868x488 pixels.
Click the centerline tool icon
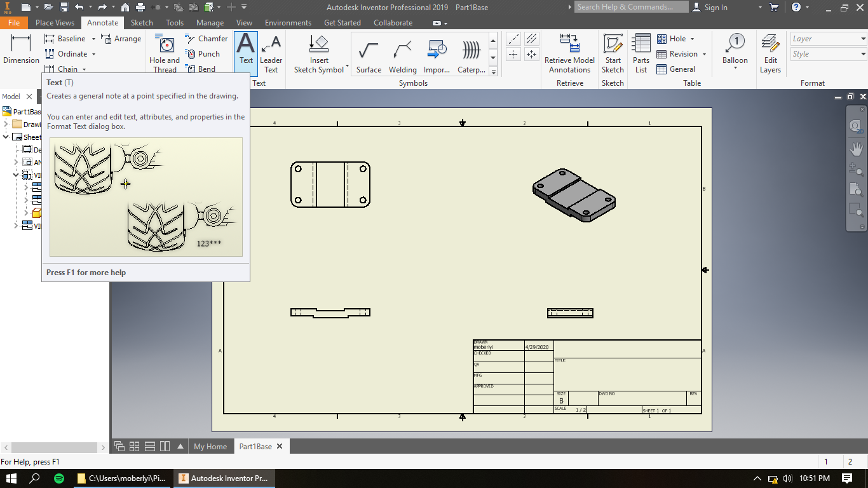point(514,39)
